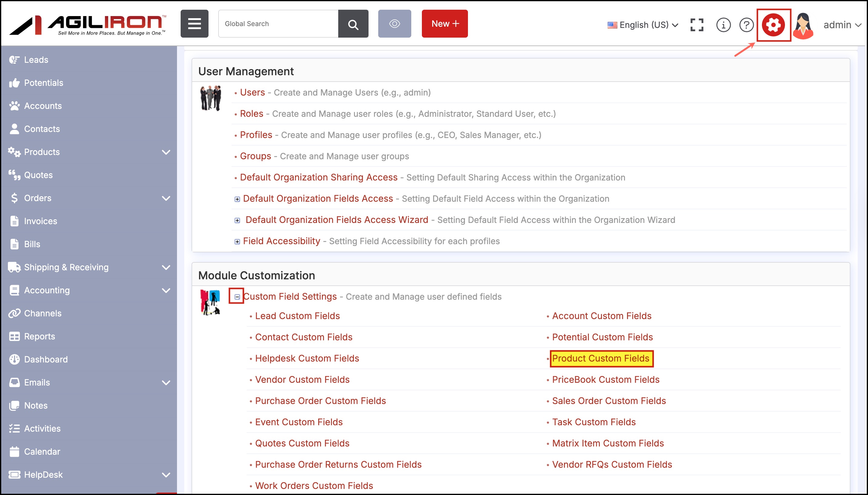Click the HelpDesk ticket icon

14,475
